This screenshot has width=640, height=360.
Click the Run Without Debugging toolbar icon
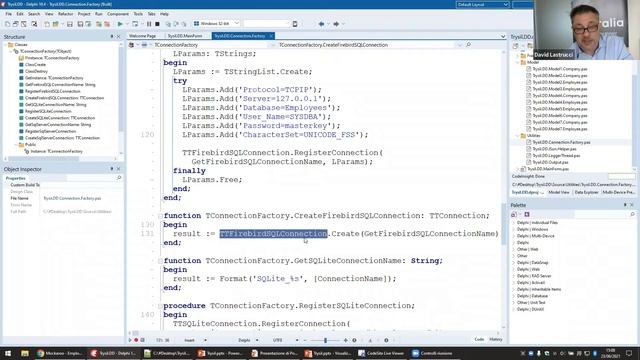pos(135,24)
